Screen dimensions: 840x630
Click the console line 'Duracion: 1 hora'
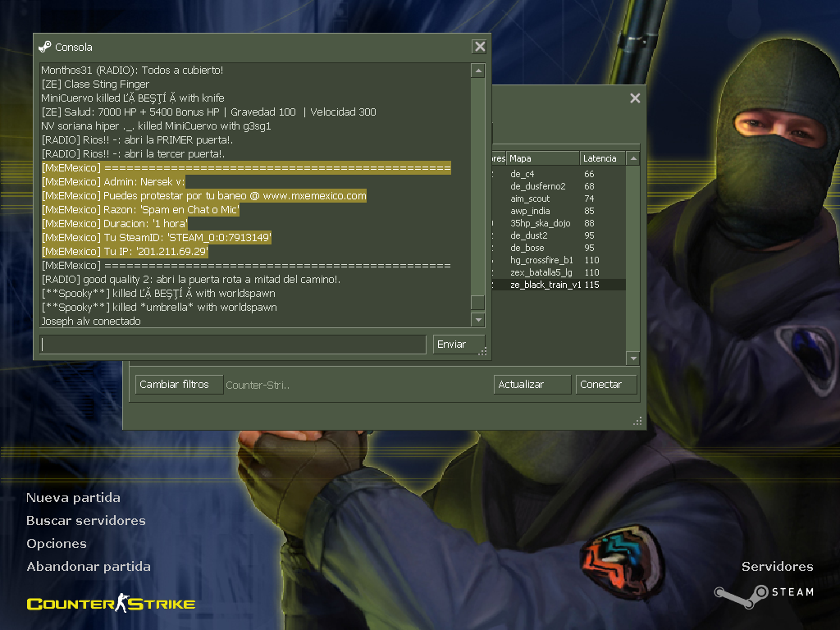point(115,223)
